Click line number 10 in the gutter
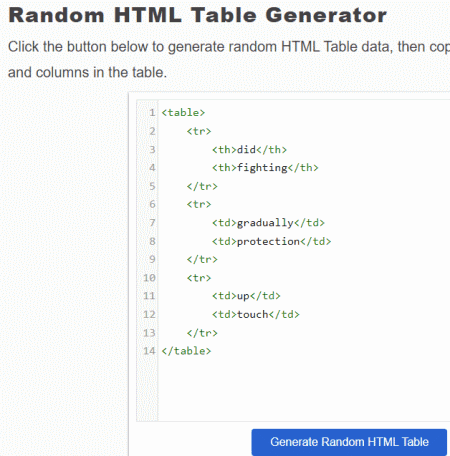450x456 pixels. 149,278
